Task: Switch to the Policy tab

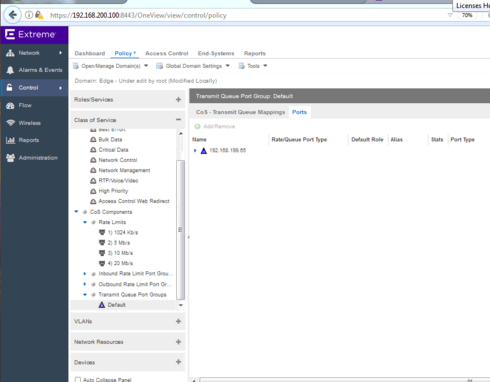Action: pyautogui.click(x=125, y=53)
